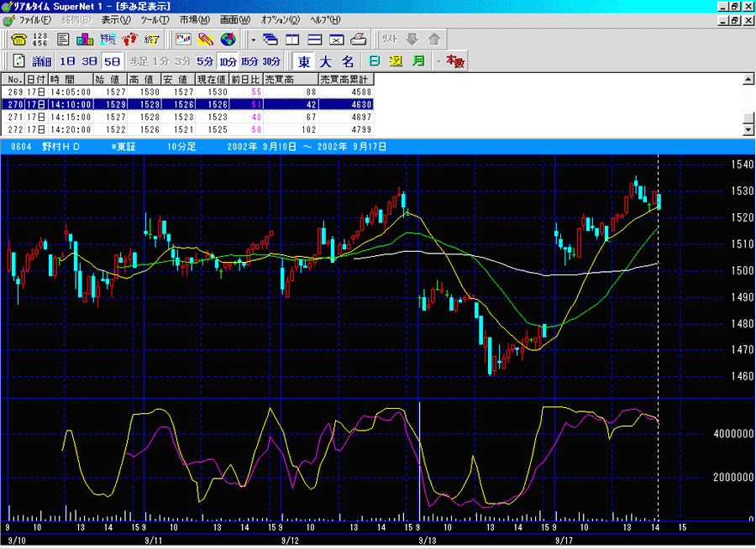Viewport: 756px width, 549px height.
Task: Click the refresh page icon
Action: 18,61
